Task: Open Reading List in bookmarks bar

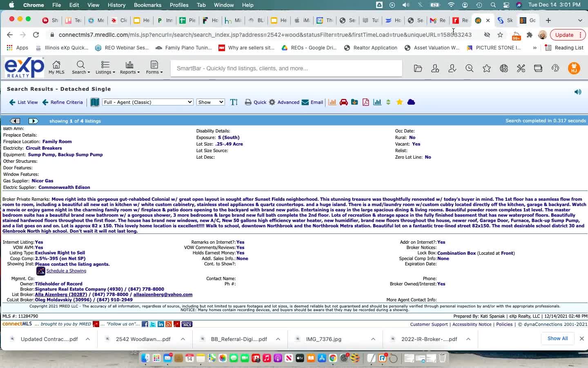Action: pos(564,48)
